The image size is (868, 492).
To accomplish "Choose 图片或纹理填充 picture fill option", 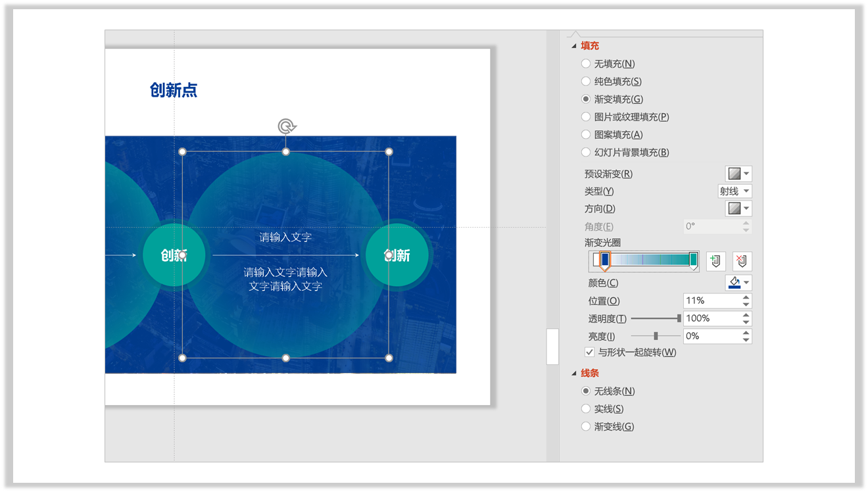I will tap(586, 117).
